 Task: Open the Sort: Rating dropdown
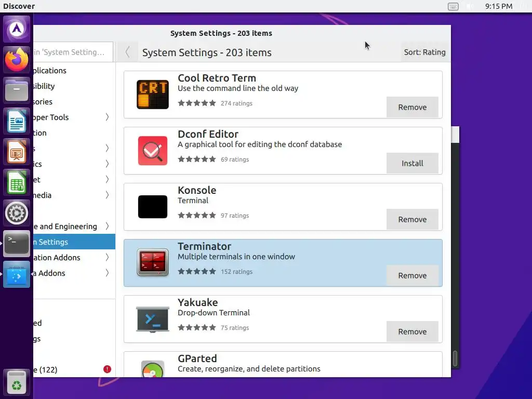coord(425,52)
